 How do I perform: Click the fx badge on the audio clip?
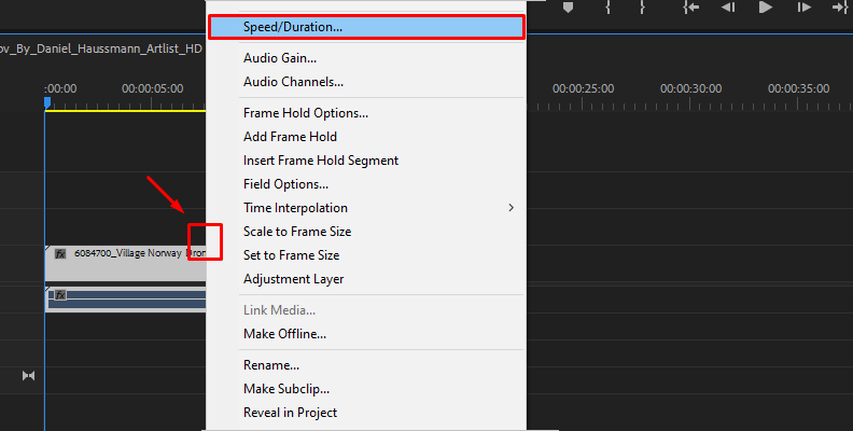[60, 295]
